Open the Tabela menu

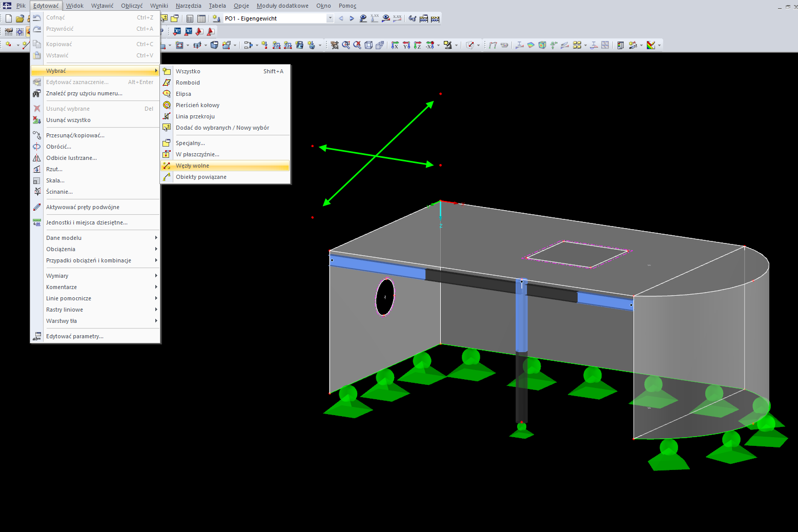pos(217,6)
